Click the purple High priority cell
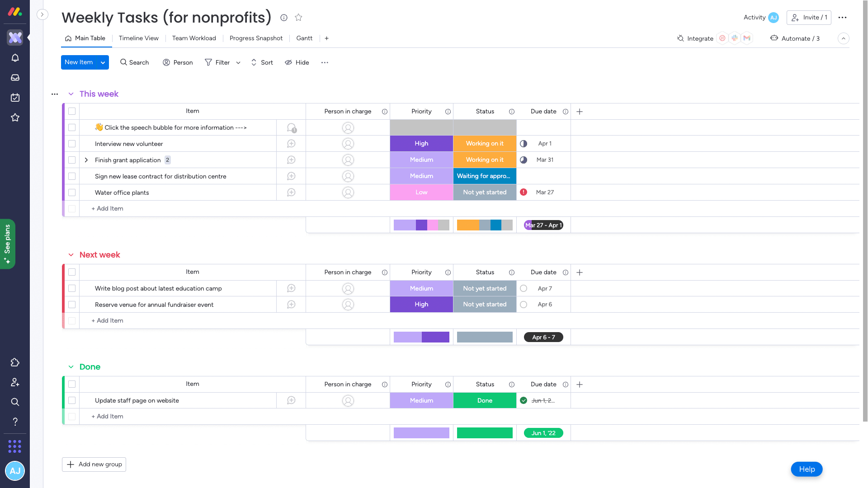868x488 pixels. pos(421,143)
